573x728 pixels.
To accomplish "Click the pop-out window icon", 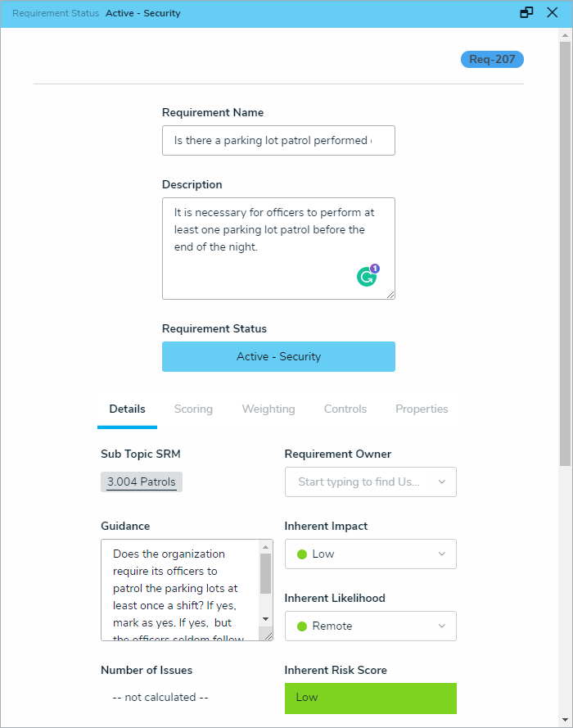I will 526,13.
